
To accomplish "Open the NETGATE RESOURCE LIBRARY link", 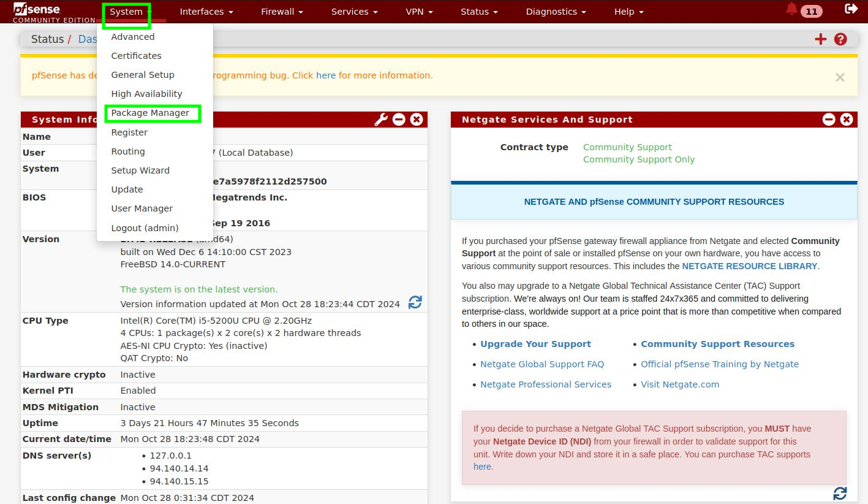I will pyautogui.click(x=750, y=266).
